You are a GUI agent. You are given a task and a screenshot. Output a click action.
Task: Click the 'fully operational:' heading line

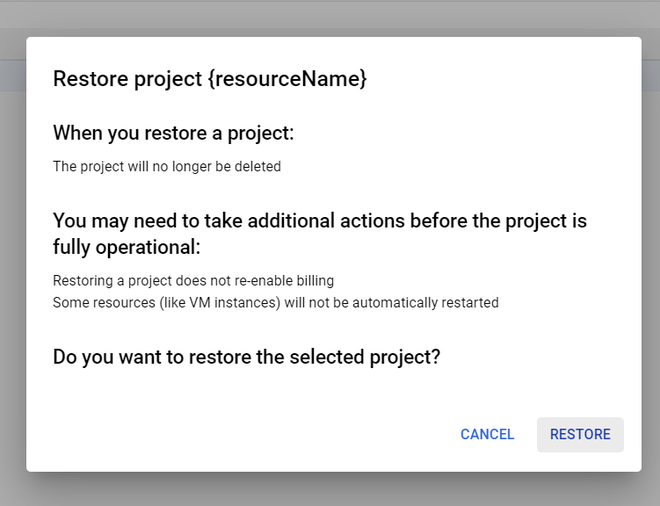click(x=127, y=246)
